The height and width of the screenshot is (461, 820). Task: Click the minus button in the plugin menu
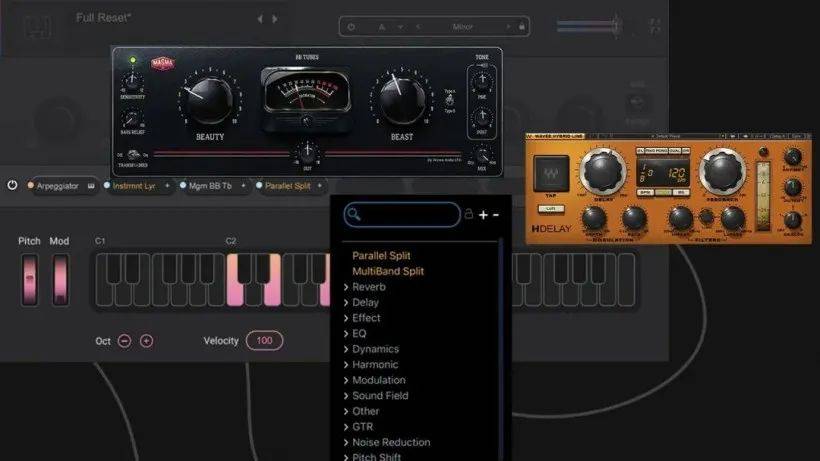(x=496, y=215)
